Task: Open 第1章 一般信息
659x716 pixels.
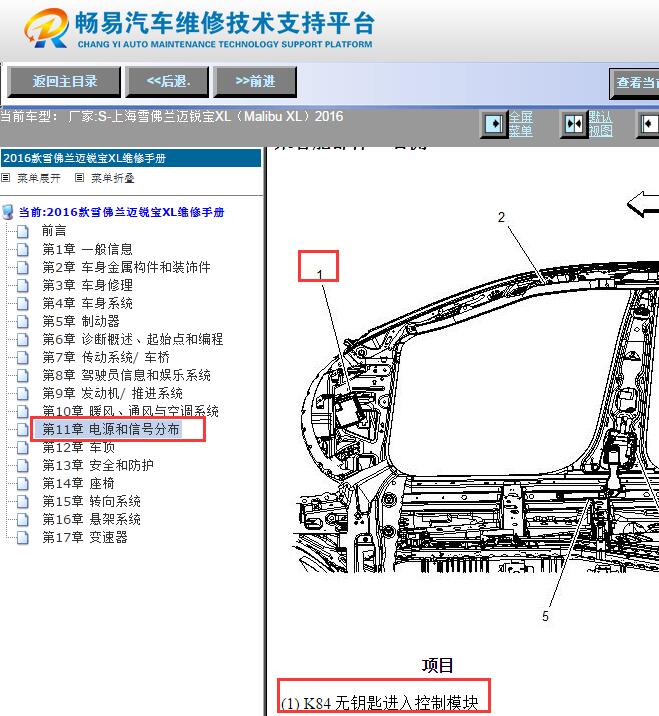Action: 87,249
